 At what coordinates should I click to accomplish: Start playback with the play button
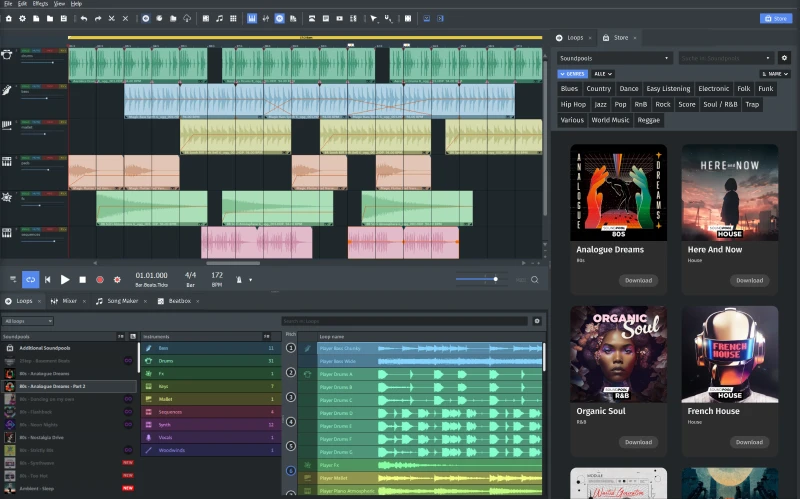(65, 280)
